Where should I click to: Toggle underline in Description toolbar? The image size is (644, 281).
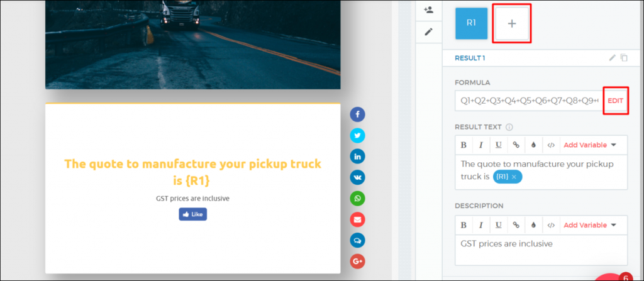pyautogui.click(x=499, y=225)
